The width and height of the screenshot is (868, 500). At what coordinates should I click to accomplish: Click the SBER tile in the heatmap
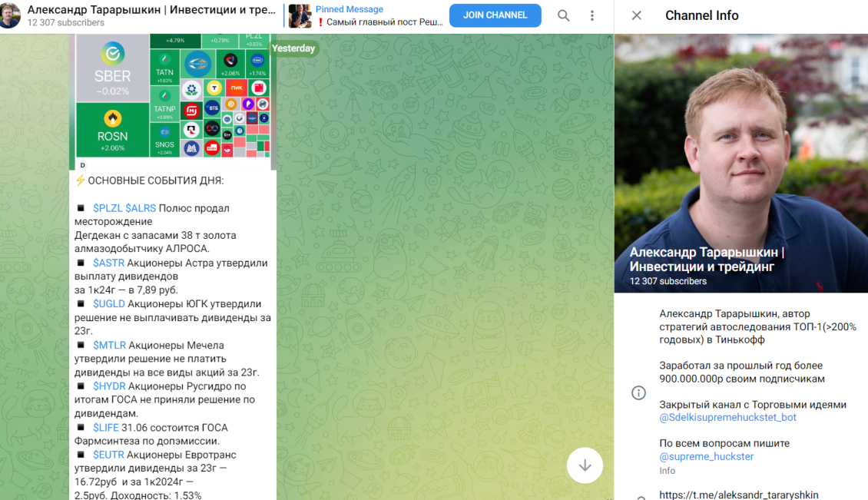(112, 68)
